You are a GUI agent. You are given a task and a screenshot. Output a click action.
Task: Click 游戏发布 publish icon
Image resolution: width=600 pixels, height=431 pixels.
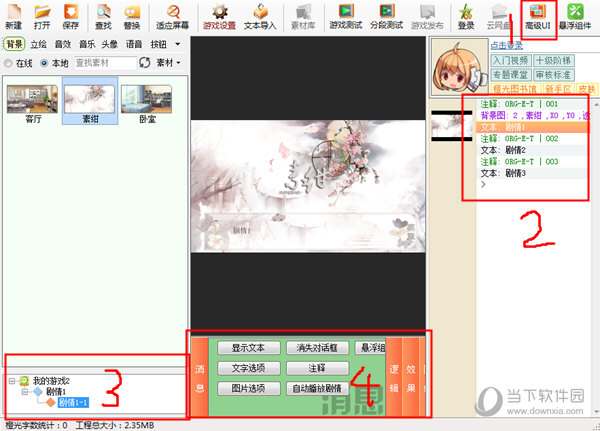427,16
